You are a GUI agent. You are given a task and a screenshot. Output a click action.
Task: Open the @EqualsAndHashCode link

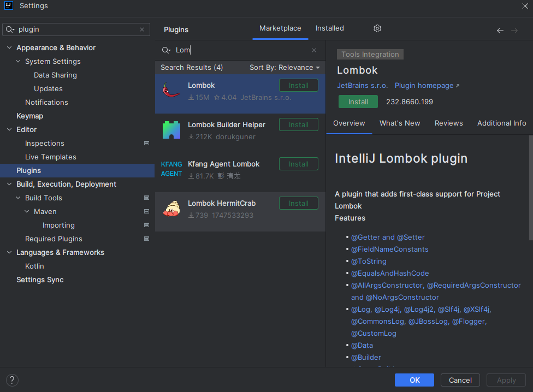point(390,274)
